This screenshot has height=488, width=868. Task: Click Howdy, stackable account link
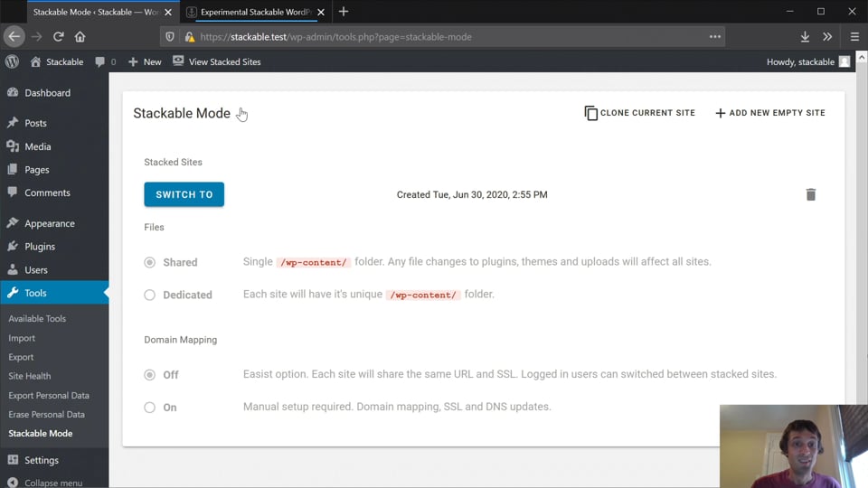tap(800, 62)
